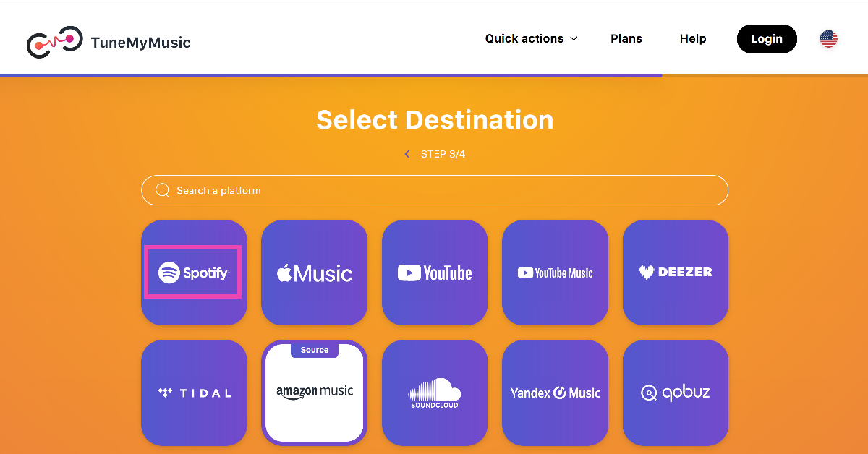Pick Qobuz as the destination
This screenshot has width=868, height=454.
[x=676, y=393]
